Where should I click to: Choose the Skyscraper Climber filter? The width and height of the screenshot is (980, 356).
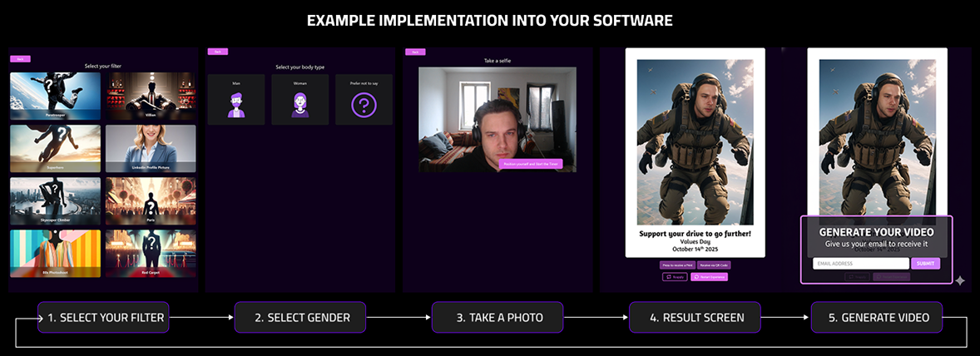tap(55, 200)
